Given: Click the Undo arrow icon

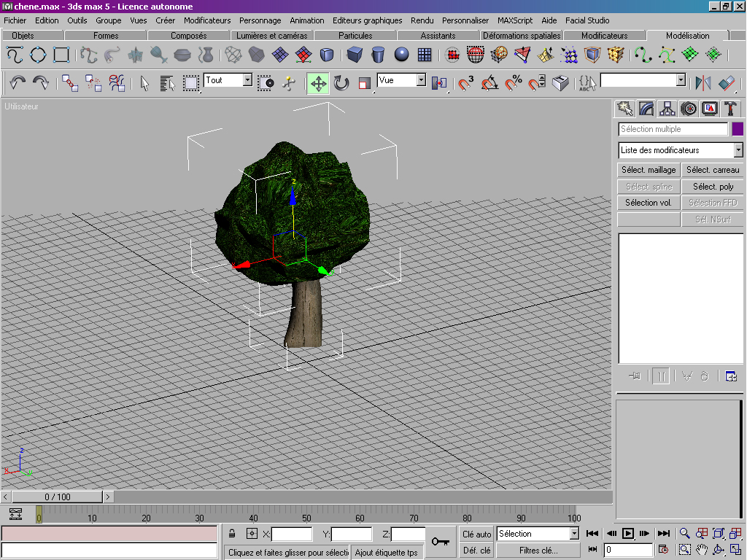Looking at the screenshot, I should point(18,83).
